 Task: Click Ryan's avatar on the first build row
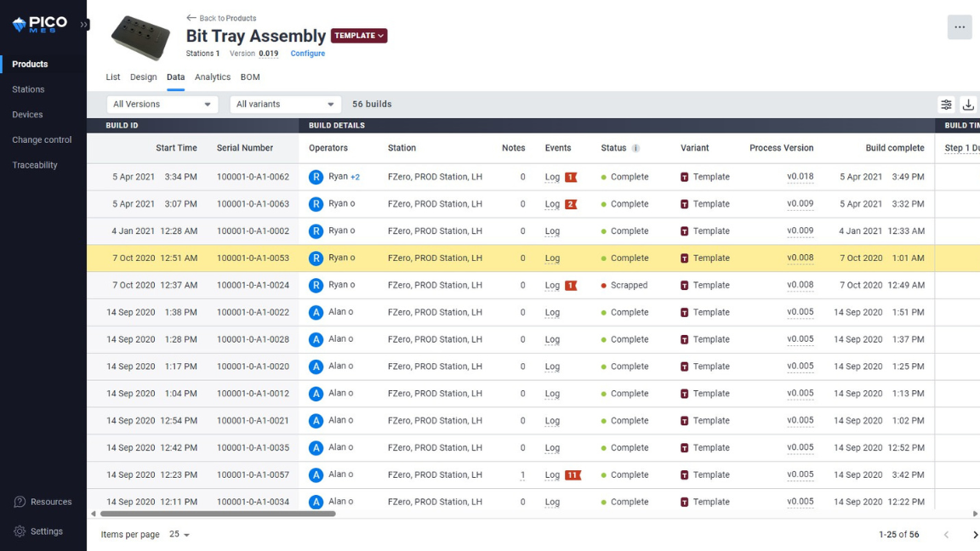tap(317, 176)
